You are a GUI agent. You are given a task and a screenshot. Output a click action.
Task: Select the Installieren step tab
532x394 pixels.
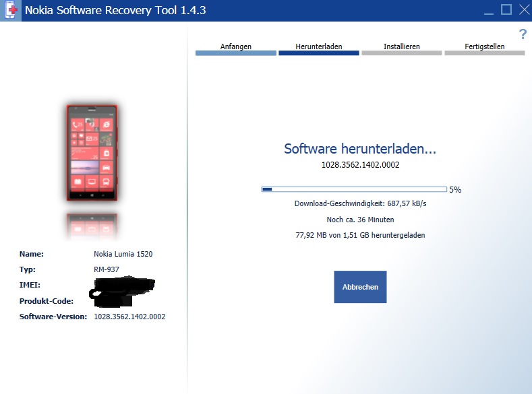coord(402,48)
